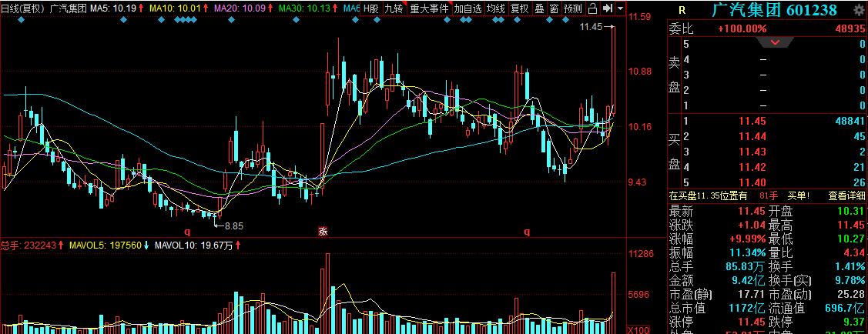This screenshot has width=868, height=334.
Task: Click the 开盘 value 10.31
Action: click(x=851, y=211)
